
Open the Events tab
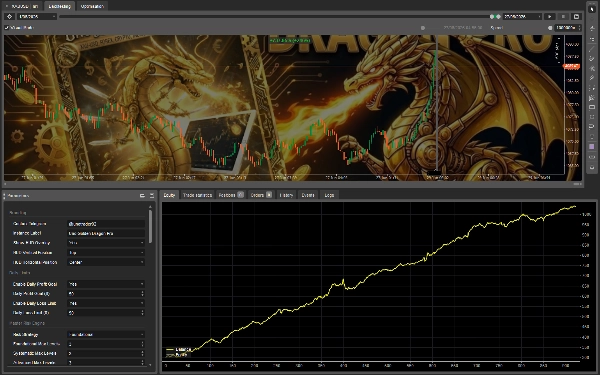308,195
